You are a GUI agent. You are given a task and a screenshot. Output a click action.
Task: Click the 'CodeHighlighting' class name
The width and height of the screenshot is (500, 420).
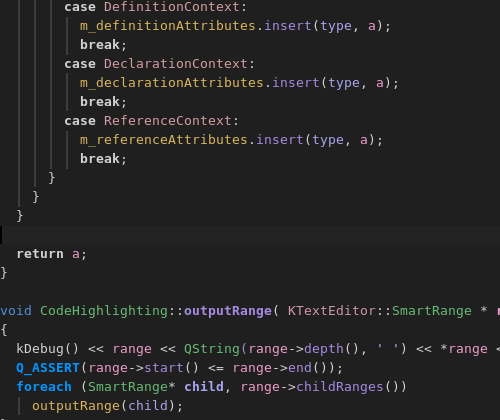coord(104,311)
